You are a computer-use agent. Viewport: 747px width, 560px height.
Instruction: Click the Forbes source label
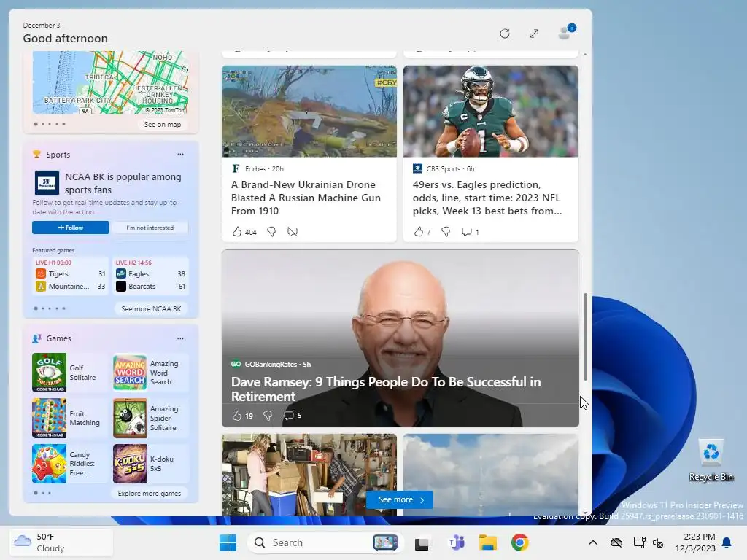pos(255,168)
